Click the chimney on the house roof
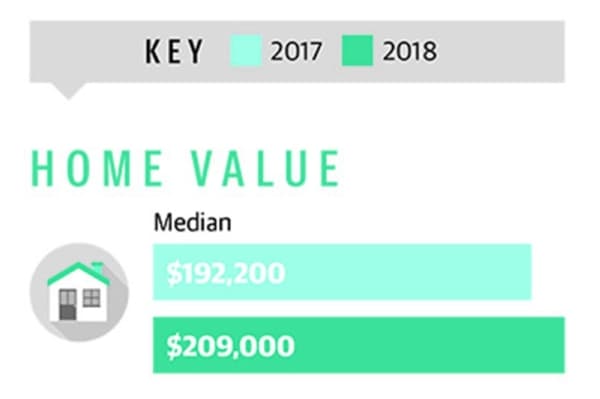Viewport: 600px width, 399px height. click(x=98, y=267)
